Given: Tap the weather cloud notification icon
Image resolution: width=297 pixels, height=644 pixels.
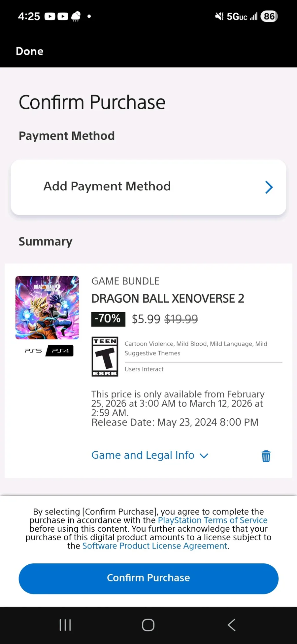Looking at the screenshot, I should coord(76,16).
